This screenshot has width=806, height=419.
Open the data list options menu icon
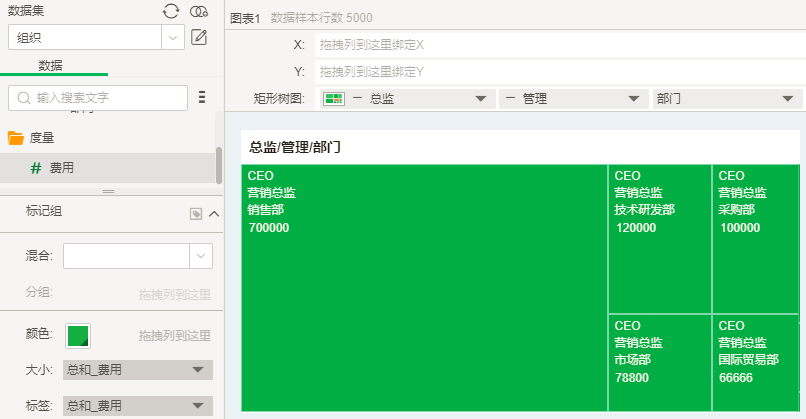(202, 97)
